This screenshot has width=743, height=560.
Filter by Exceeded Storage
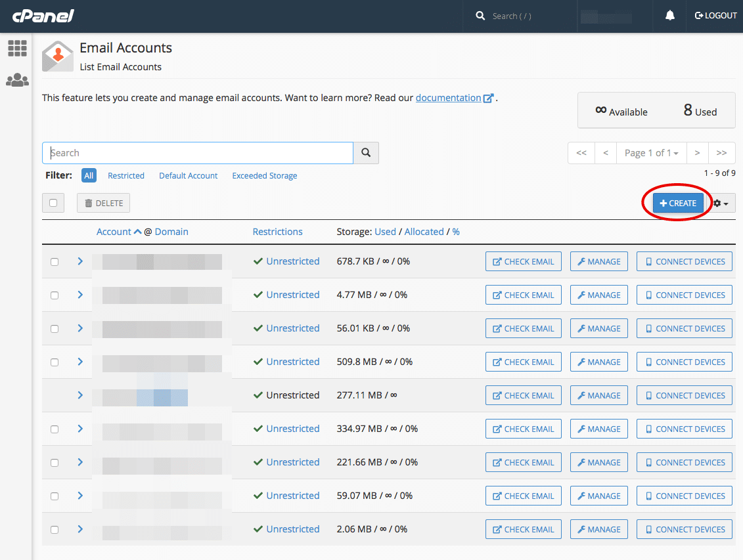tap(264, 176)
